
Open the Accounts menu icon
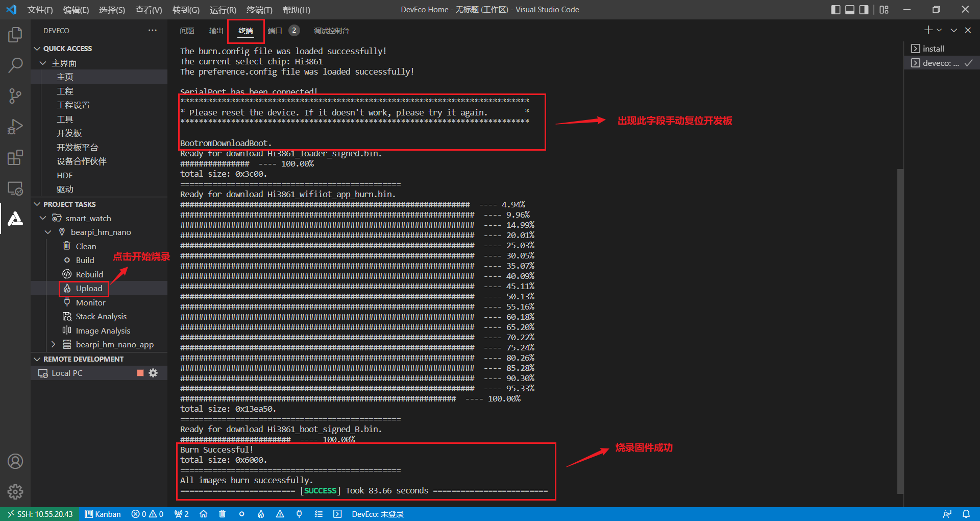(x=15, y=461)
